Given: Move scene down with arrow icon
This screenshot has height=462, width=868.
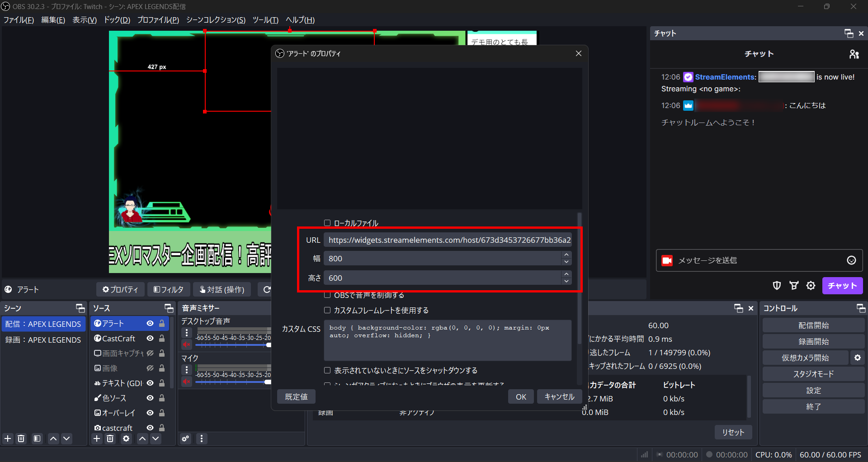Looking at the screenshot, I should (x=66, y=438).
